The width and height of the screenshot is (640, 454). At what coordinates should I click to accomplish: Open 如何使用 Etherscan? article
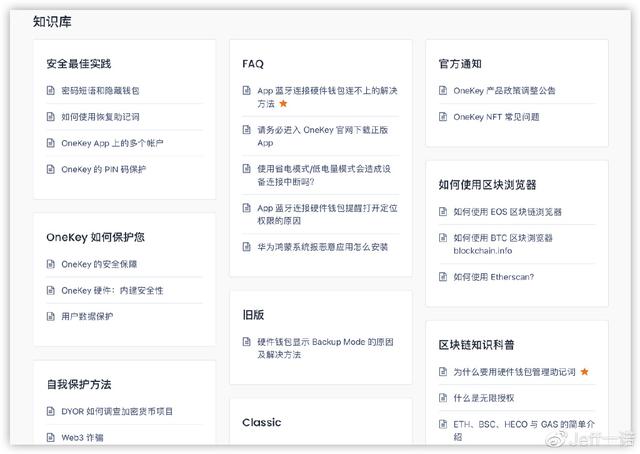[x=493, y=277]
